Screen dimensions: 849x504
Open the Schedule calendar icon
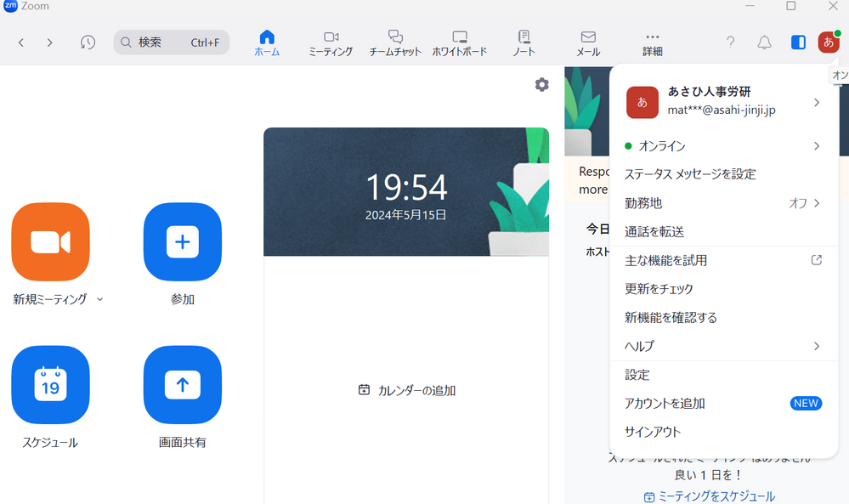[x=50, y=385]
